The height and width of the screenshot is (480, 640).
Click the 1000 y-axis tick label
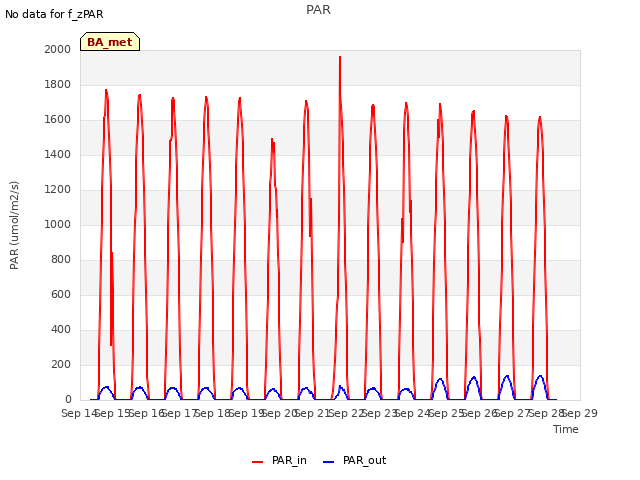click(x=58, y=224)
